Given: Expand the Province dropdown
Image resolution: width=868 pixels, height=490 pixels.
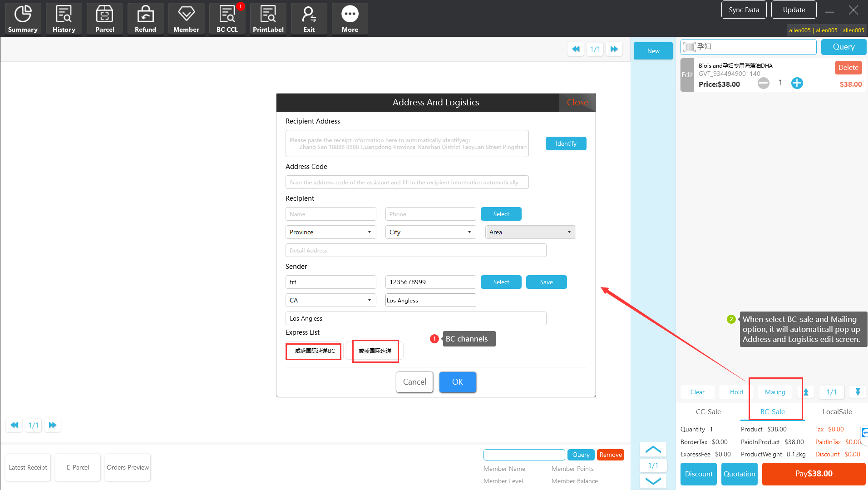Looking at the screenshot, I should (330, 232).
